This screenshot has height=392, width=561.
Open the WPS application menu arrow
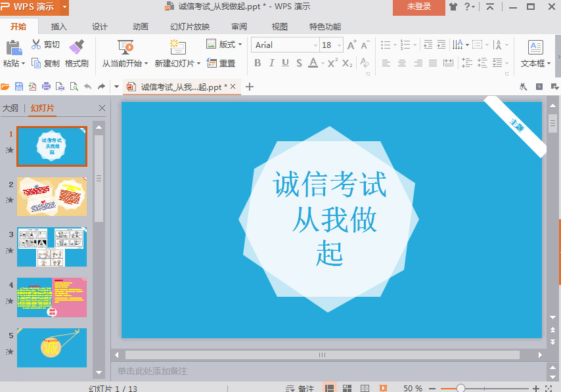[x=64, y=7]
